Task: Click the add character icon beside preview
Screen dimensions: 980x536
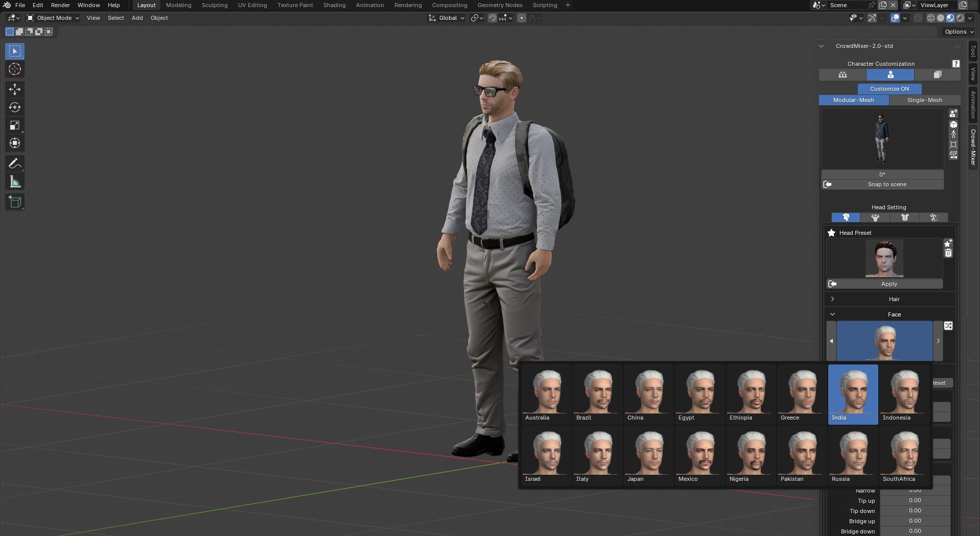Action: tap(953, 113)
